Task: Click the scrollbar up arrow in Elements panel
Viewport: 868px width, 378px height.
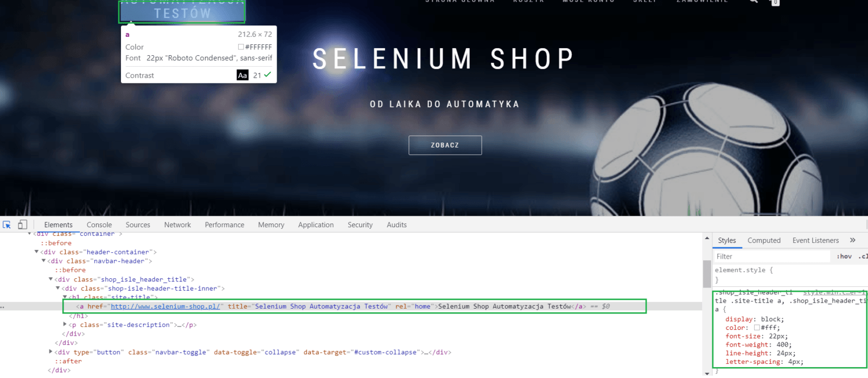Action: (x=707, y=238)
